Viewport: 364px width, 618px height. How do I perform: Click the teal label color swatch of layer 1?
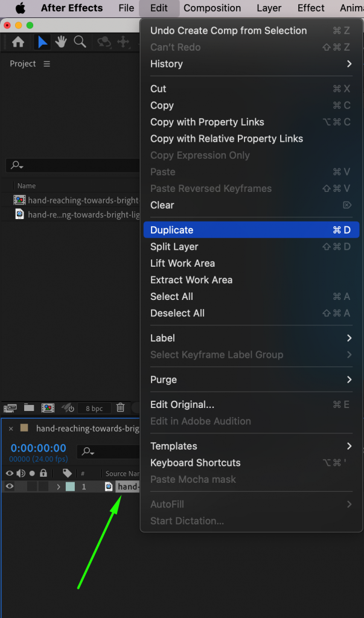70,486
